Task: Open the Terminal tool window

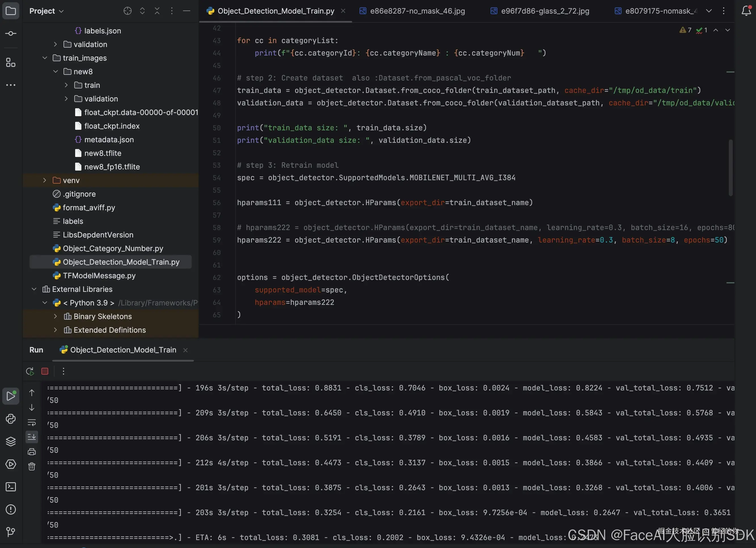Action: (x=11, y=487)
